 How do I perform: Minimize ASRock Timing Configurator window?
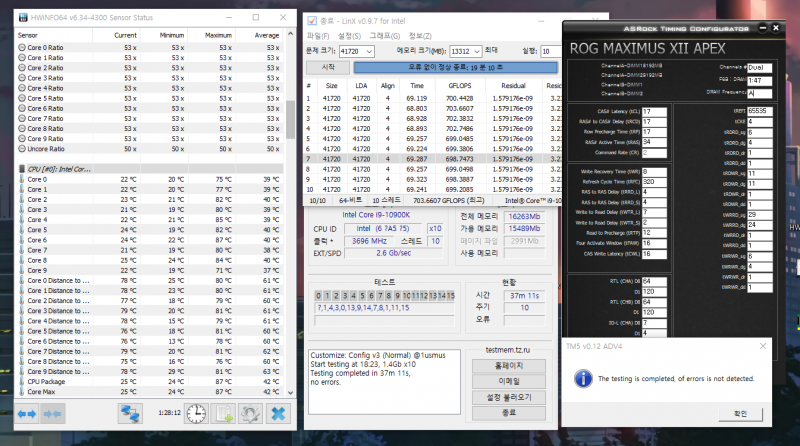tap(763, 28)
